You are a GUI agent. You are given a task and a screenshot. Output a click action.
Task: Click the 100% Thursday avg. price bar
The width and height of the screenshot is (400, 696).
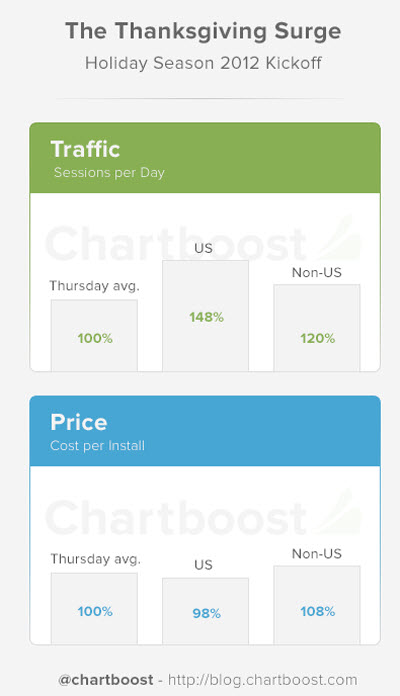tap(94, 608)
